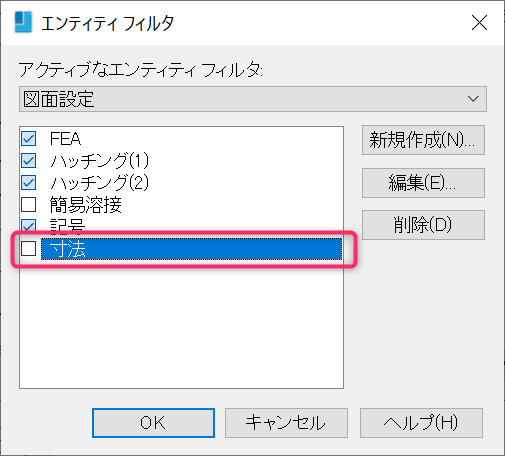The height and width of the screenshot is (456, 505).
Task: Select the 簡易溶接 list entry
Action: (x=86, y=205)
